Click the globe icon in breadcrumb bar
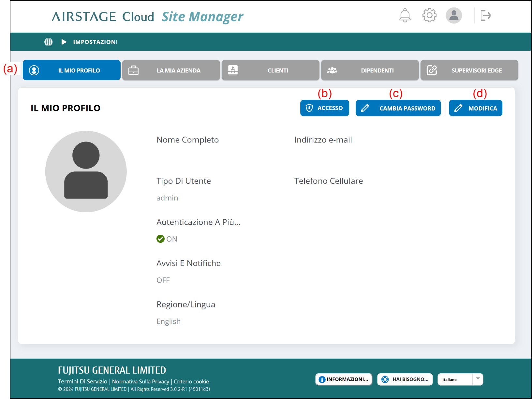This screenshot has height=399, width=532. pyautogui.click(x=49, y=42)
